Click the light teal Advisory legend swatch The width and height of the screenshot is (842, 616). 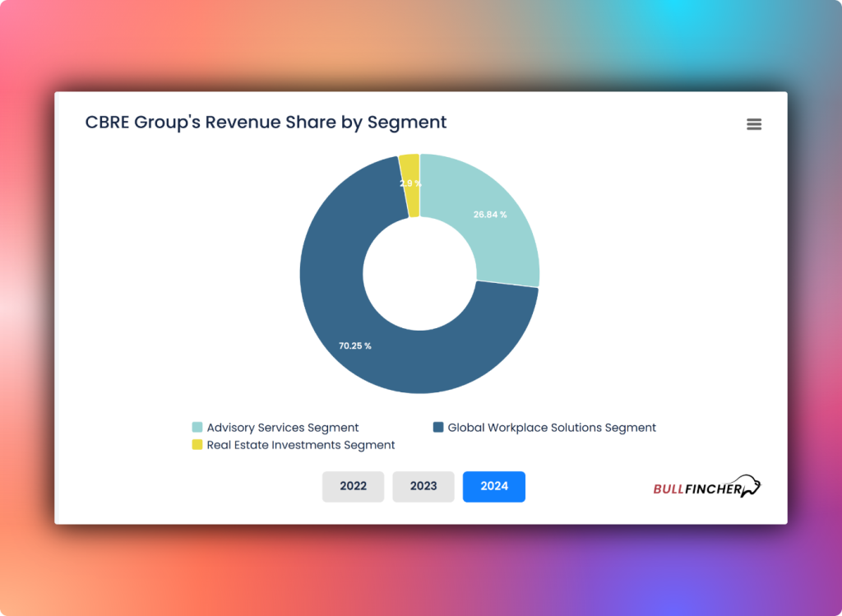point(197,428)
